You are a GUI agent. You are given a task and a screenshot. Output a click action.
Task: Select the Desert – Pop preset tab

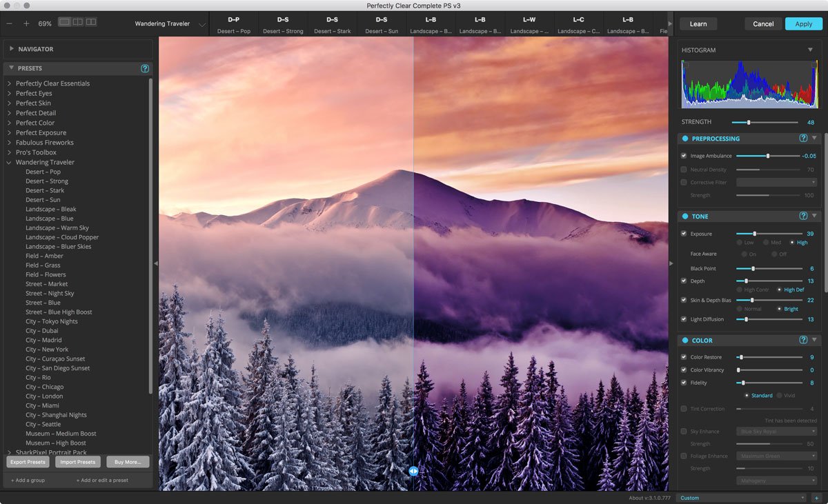(234, 24)
